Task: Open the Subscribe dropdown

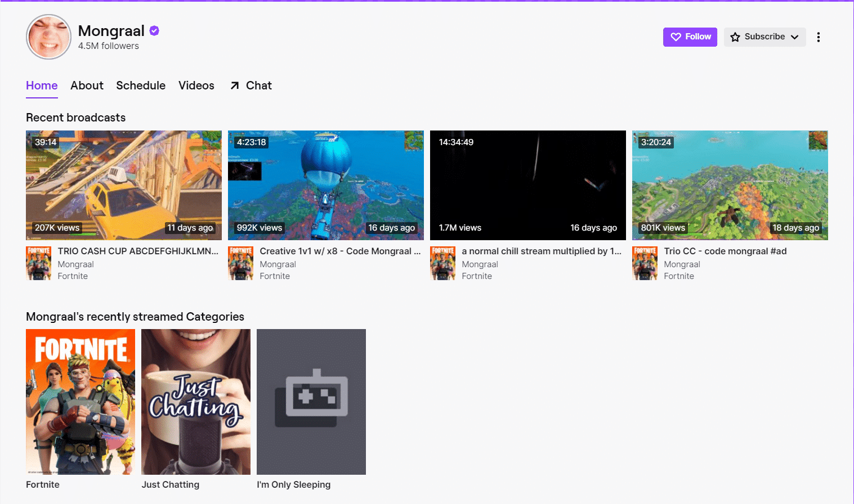Action: pos(764,37)
